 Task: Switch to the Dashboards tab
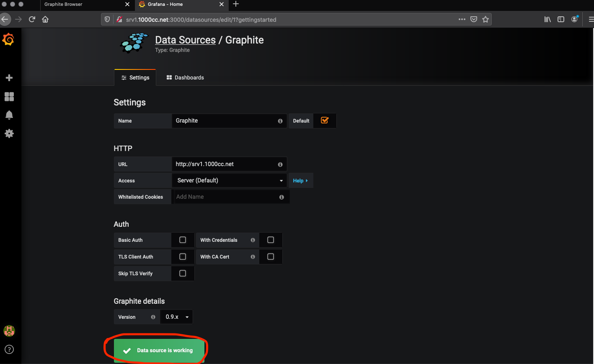(185, 77)
